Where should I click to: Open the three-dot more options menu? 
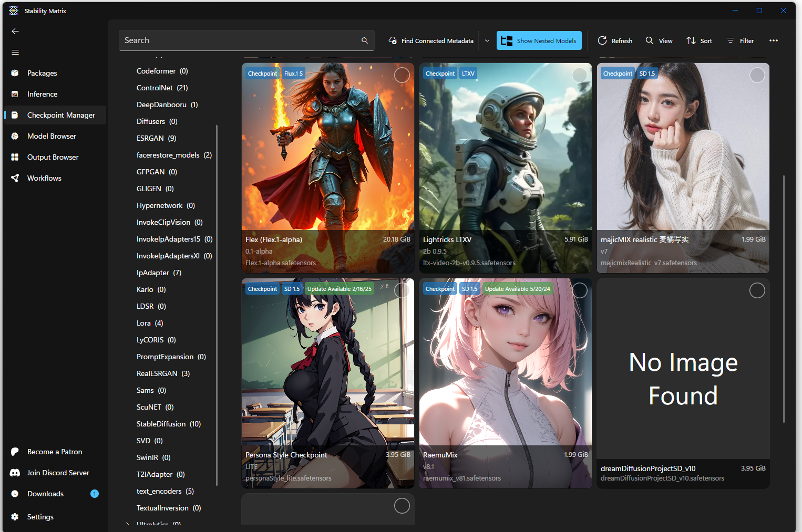pyautogui.click(x=774, y=40)
